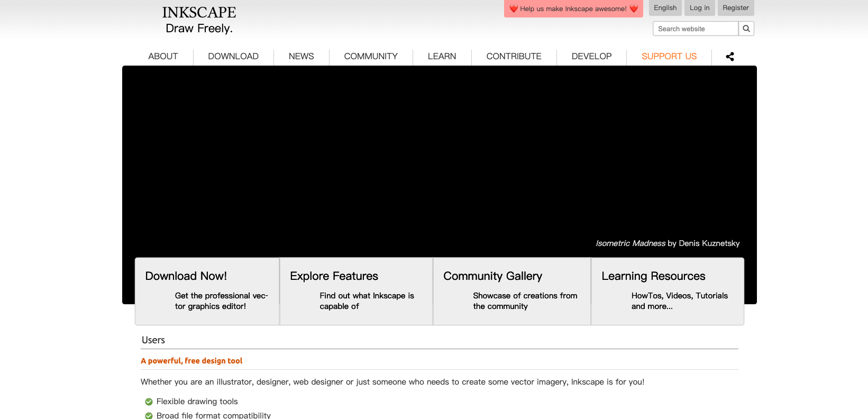Open the DOWNLOAD menu
This screenshot has width=868, height=419.
233,57
